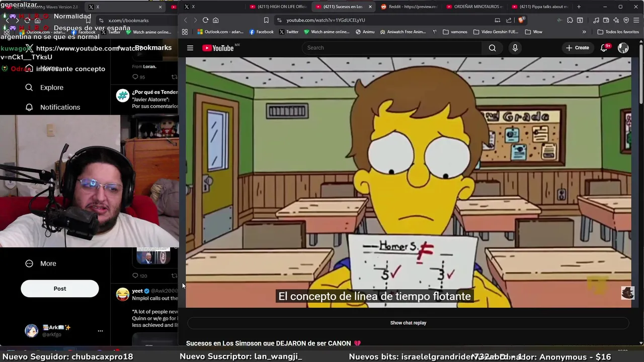Reload the YouTube page
The width and height of the screenshot is (644, 362).
[x=205, y=20]
